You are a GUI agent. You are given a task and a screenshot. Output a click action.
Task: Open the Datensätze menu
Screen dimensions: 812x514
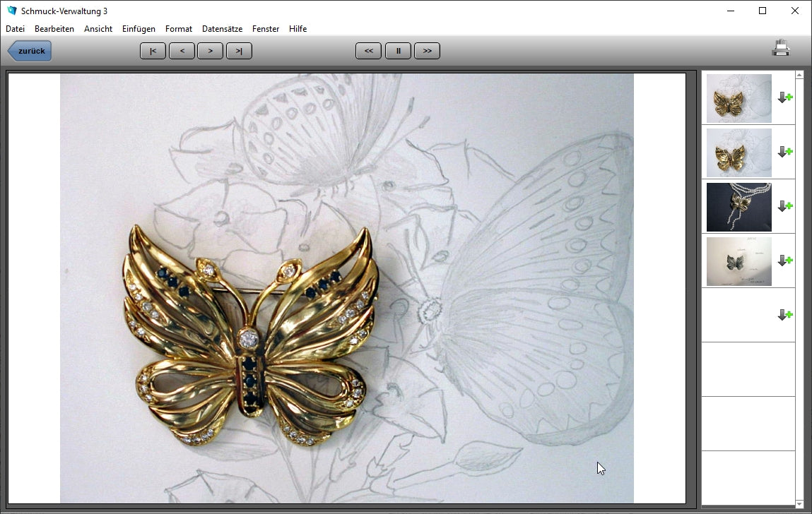click(222, 29)
